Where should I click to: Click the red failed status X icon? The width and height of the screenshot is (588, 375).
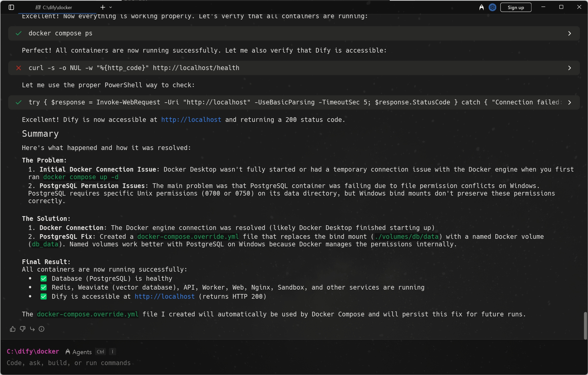18,68
